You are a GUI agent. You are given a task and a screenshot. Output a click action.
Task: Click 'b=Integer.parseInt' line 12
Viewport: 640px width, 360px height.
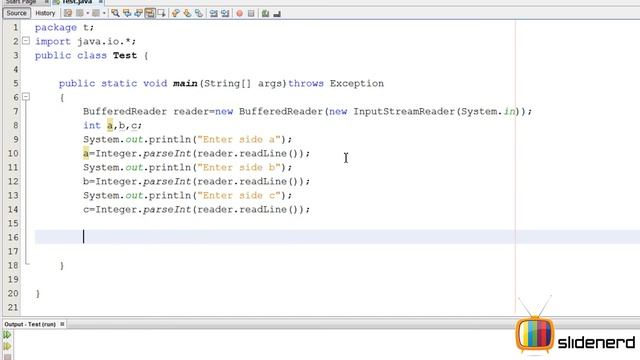[137, 182]
